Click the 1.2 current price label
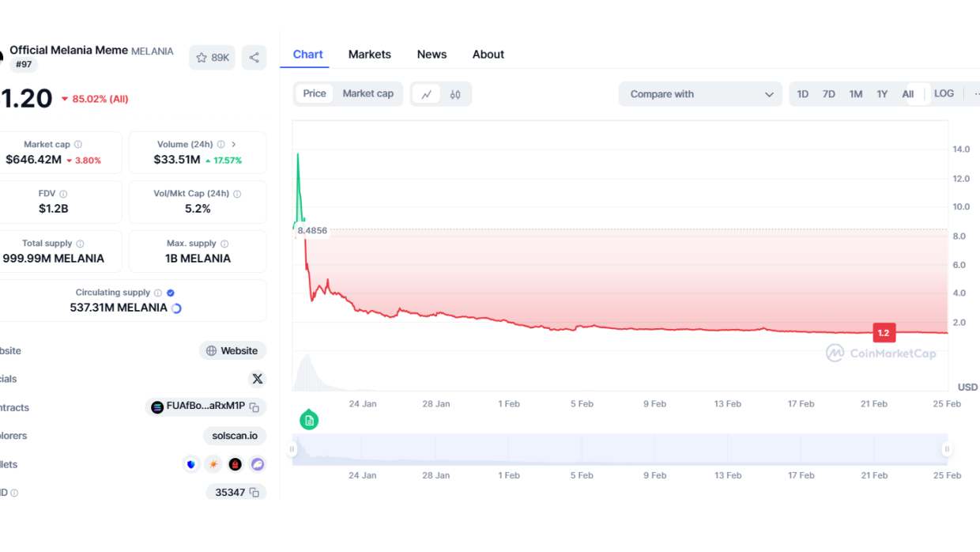This screenshot has width=980, height=552. pos(884,333)
